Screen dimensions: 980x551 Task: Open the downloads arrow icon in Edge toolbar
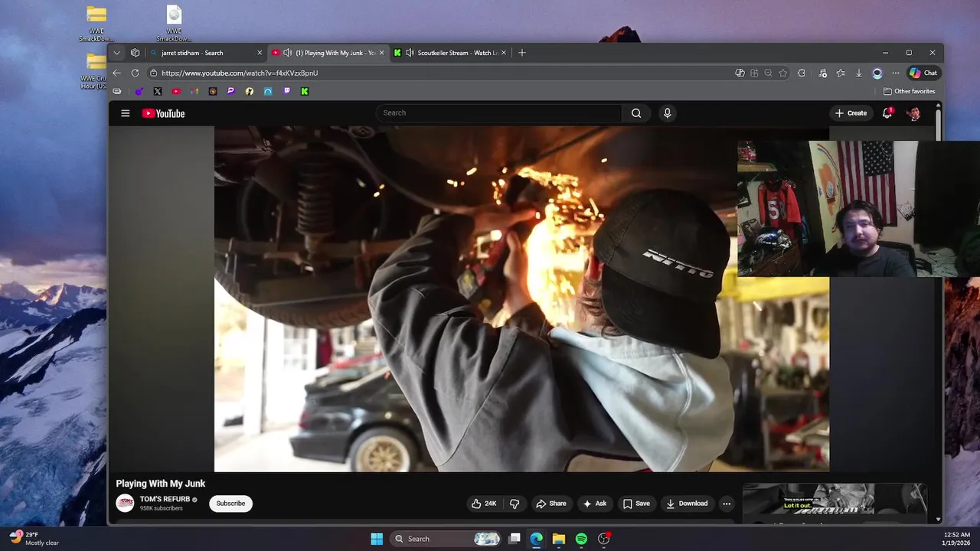pos(859,73)
